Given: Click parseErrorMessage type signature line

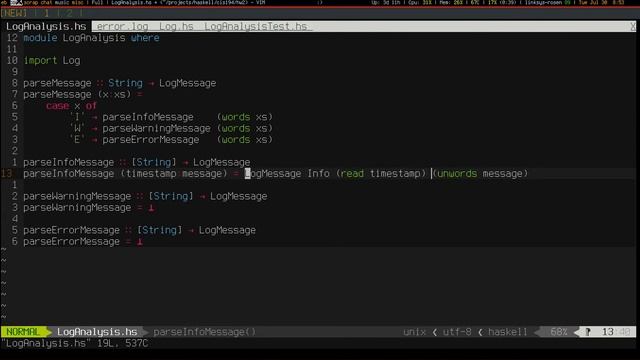Looking at the screenshot, I should (x=139, y=230).
